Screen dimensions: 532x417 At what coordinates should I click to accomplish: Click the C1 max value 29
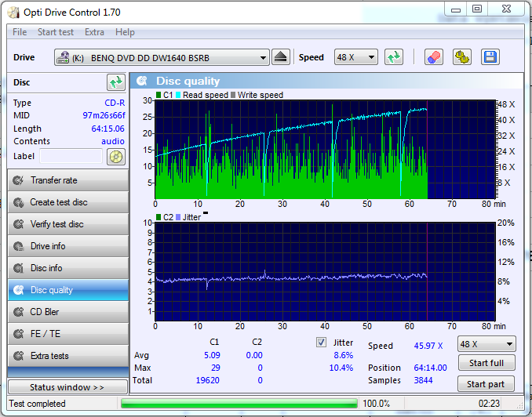click(x=216, y=368)
